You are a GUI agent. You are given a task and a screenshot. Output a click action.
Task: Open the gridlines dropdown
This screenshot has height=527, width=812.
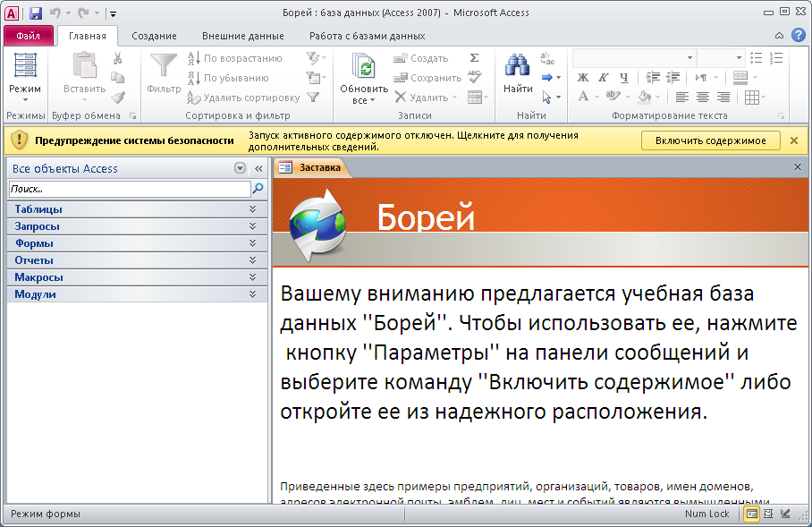coord(755,97)
